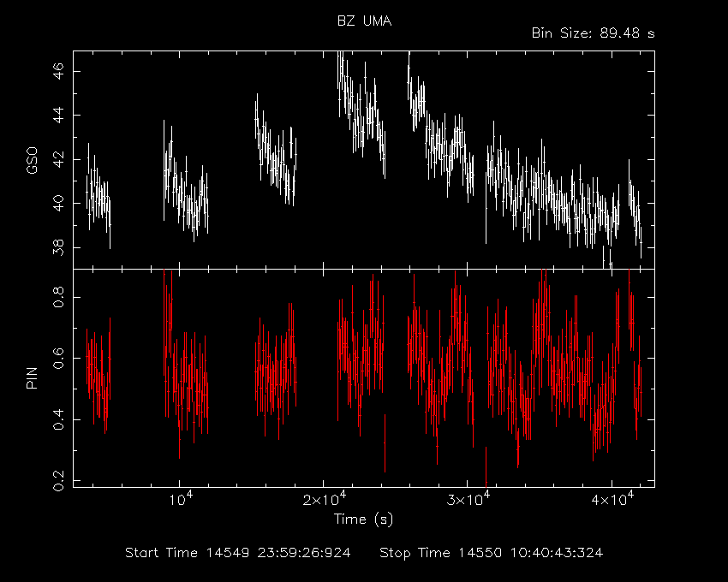
Task: Click the time axis label 3×10^4
Action: click(468, 499)
